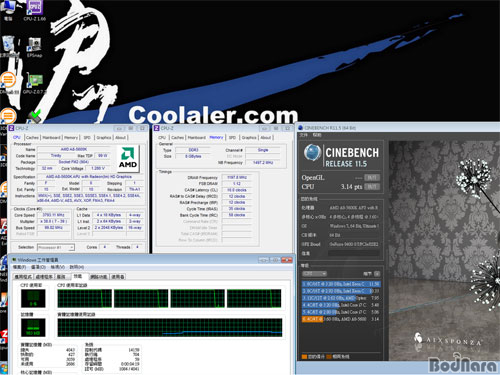This screenshot has width=500, height=375.
Task: Click the CPU usage history graph
Action: pyautogui.click(x=169, y=298)
